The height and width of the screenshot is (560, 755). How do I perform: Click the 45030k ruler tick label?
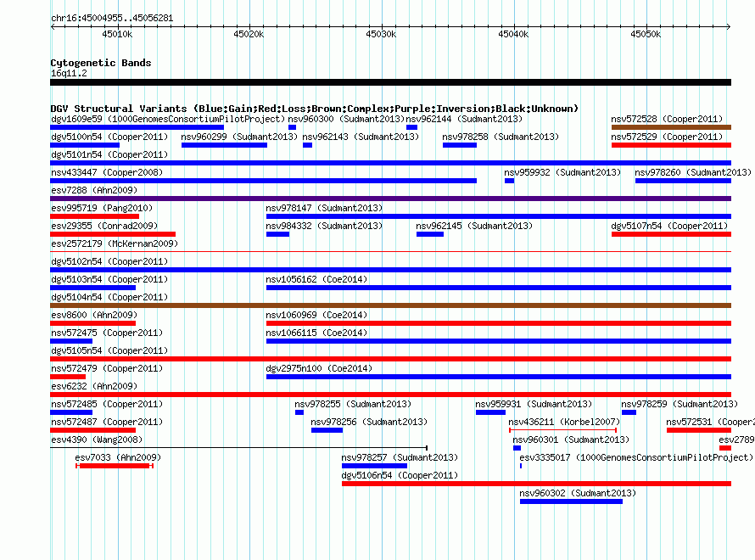381,34
